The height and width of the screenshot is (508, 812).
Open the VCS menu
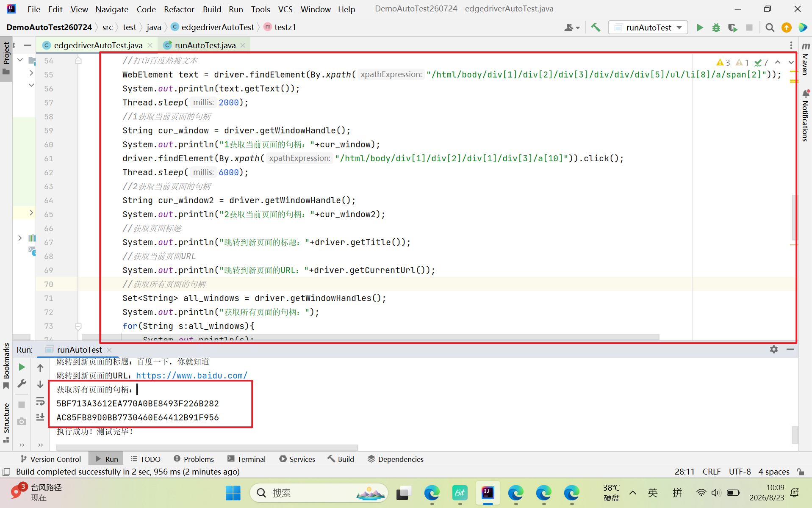[285, 9]
